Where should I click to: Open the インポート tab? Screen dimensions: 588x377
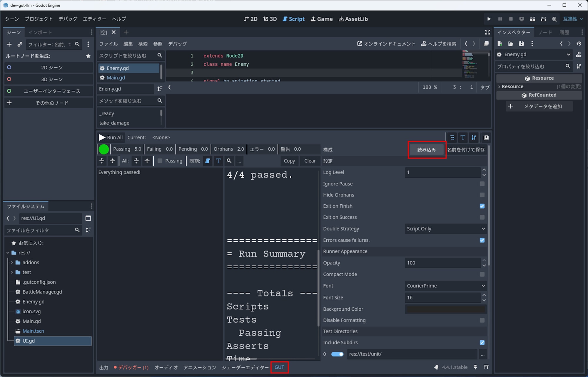point(40,32)
